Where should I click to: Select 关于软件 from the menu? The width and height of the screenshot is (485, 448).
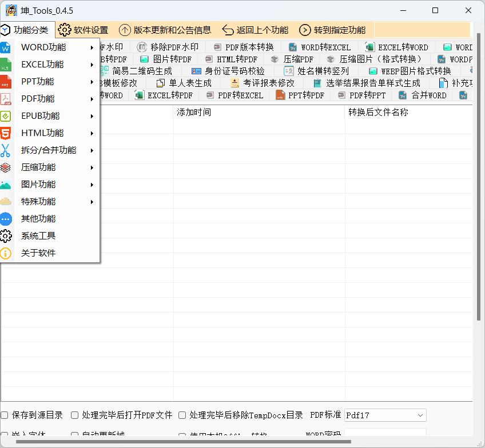(x=39, y=253)
